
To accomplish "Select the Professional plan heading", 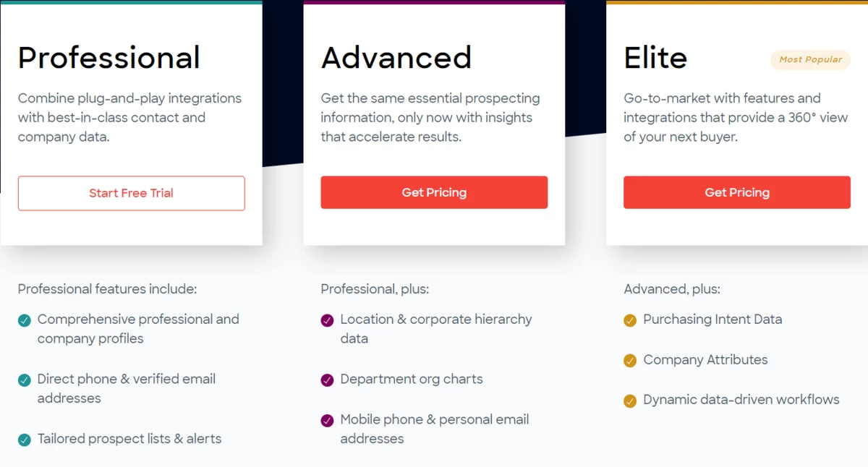I will (x=109, y=58).
